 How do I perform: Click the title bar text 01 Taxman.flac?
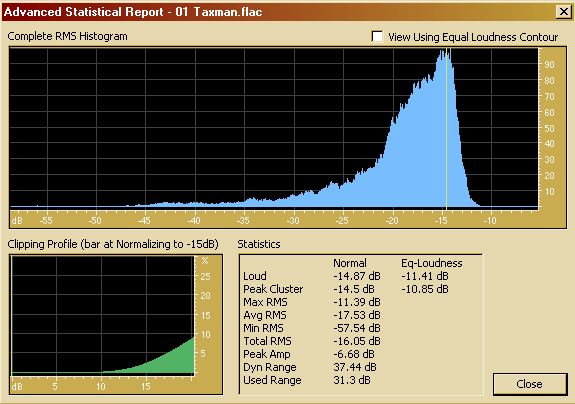219,12
